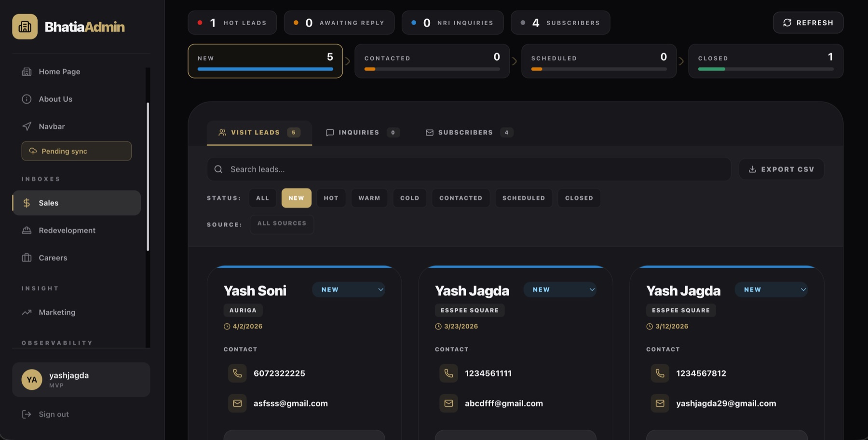Click Esspee Square tag on 3/12/2026 card
868x440 pixels.
(x=681, y=310)
